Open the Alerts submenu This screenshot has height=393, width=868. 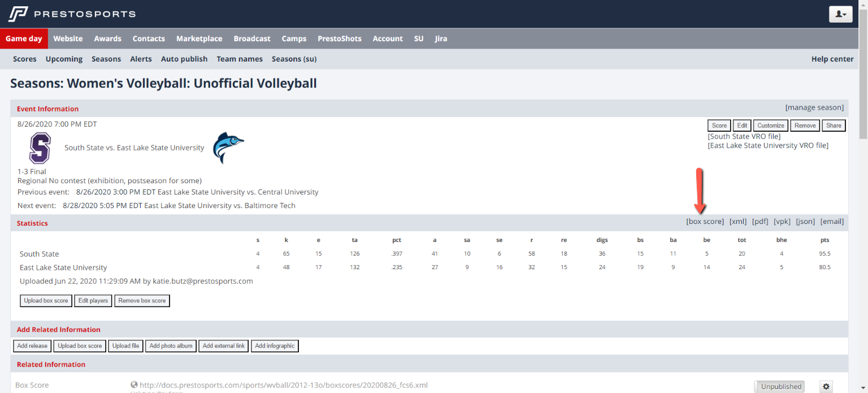(x=141, y=59)
